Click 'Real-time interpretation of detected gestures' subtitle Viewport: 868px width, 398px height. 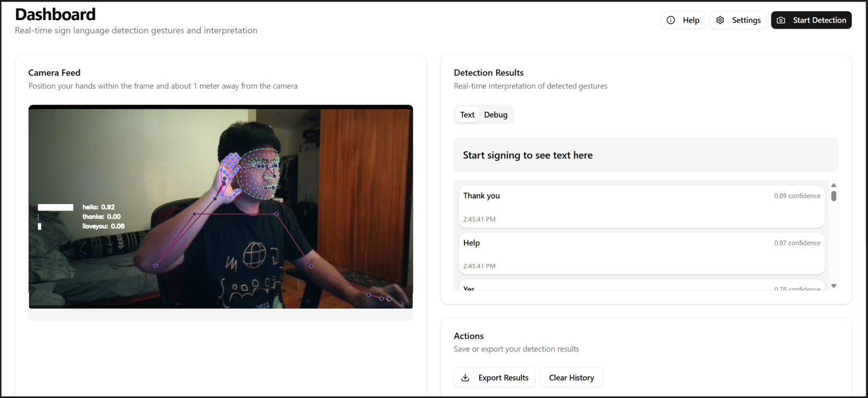[x=530, y=86]
